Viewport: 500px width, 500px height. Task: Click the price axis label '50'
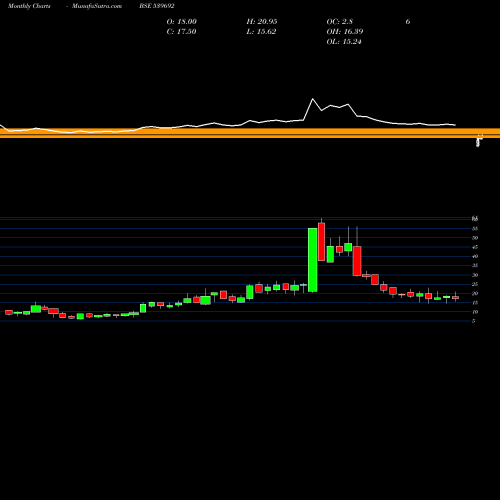click(475, 238)
